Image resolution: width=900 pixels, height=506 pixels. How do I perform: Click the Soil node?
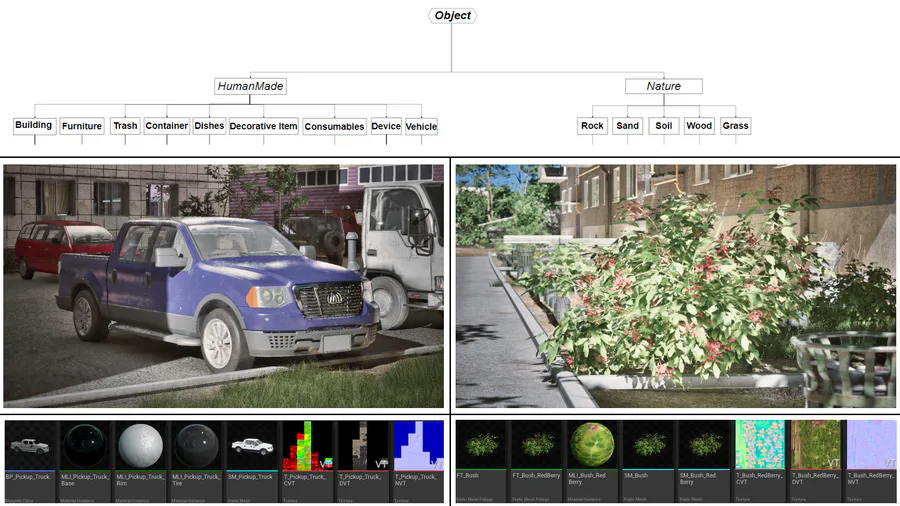coord(664,126)
